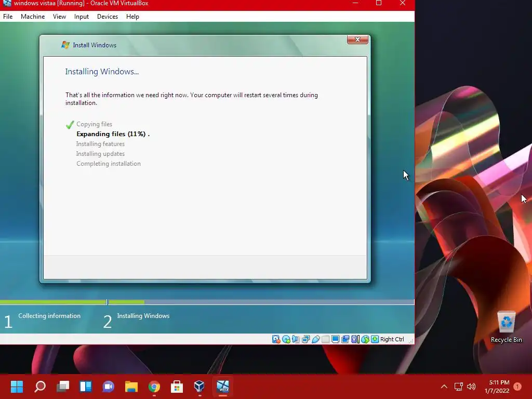This screenshot has height=399, width=532.
Task: Open Google Chrome from the taskbar
Action: [154, 386]
